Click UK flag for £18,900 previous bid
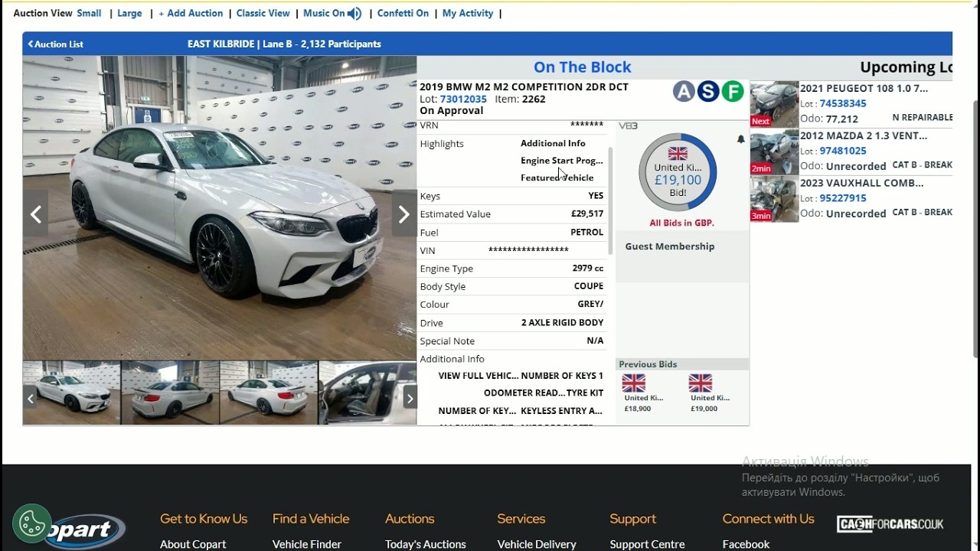 [634, 383]
